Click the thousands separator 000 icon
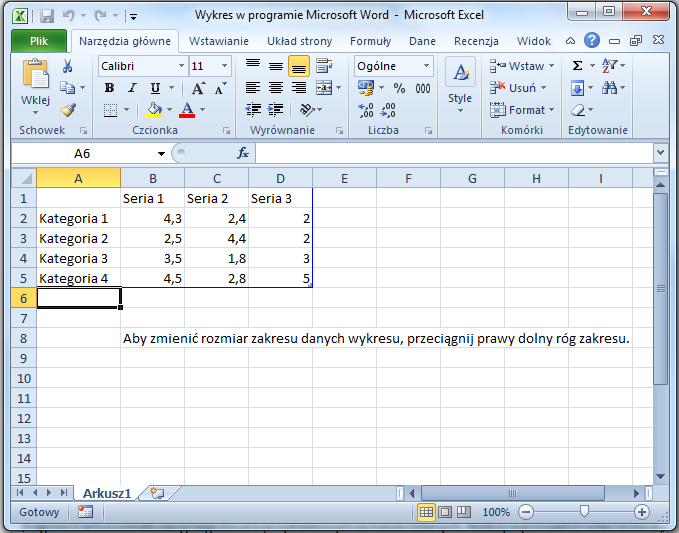Viewport: 679px width, 533px height. 423,88
